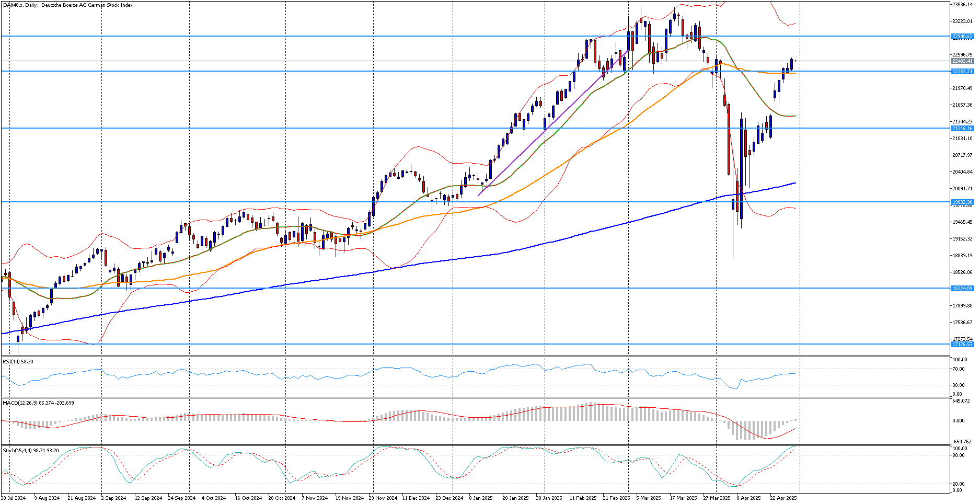980x504 pixels.
Task: Click the 8 Jan 2025 date label
Action: pos(481,498)
